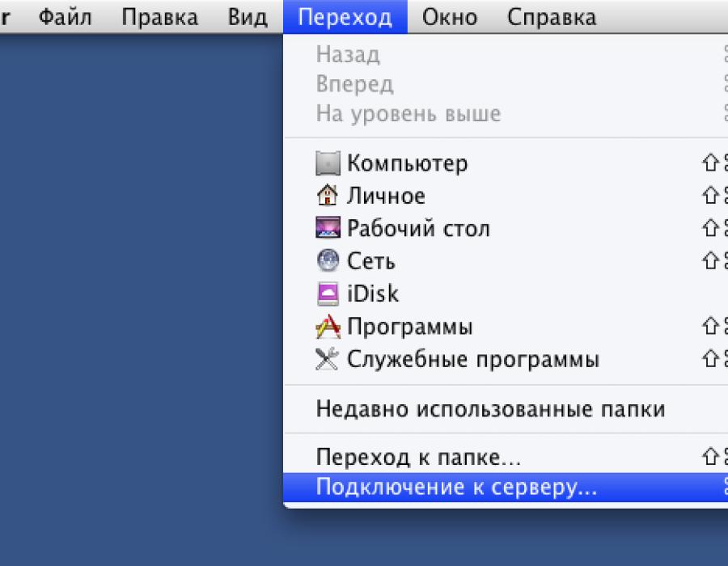This screenshot has height=566, width=728.
Task: Choose Подключение к серверу… item
Action: click(506, 487)
